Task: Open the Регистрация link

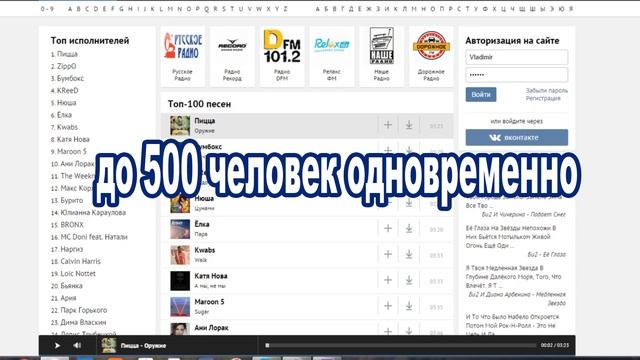Action: tap(543, 98)
